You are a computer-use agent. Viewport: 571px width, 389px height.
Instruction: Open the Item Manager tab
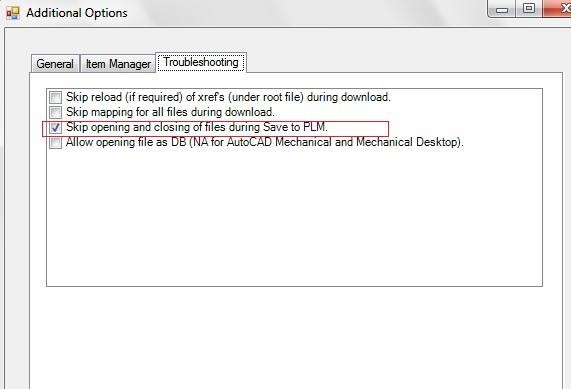[x=118, y=64]
